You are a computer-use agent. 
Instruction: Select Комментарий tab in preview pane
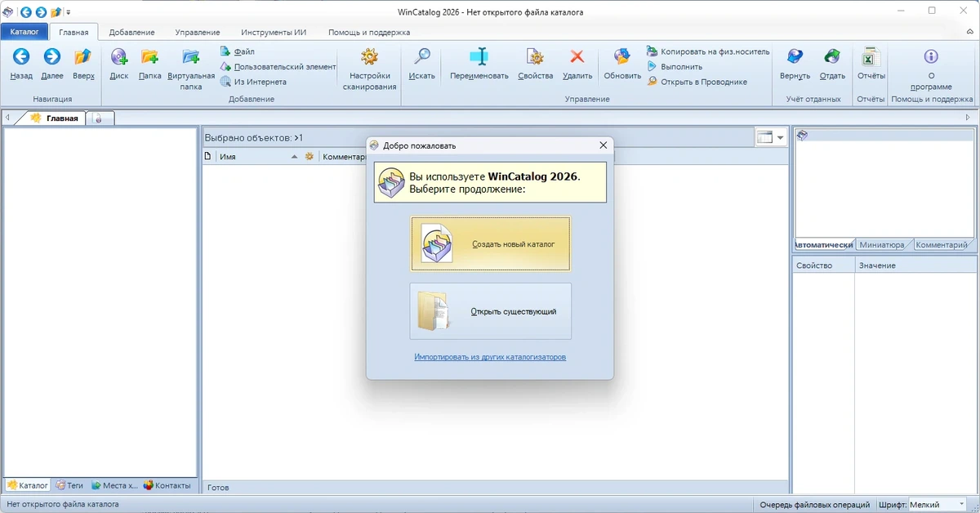pyautogui.click(x=942, y=245)
